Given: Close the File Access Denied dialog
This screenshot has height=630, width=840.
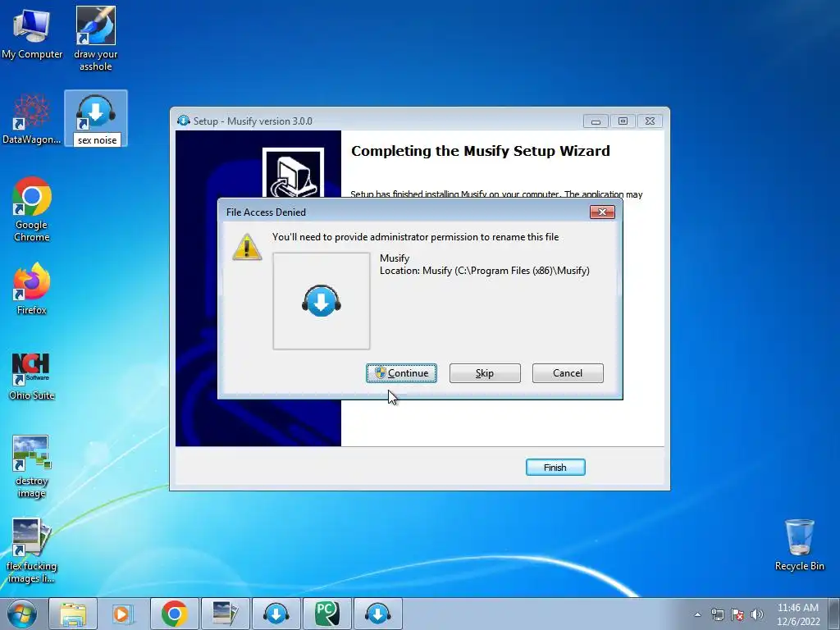Looking at the screenshot, I should click(602, 212).
